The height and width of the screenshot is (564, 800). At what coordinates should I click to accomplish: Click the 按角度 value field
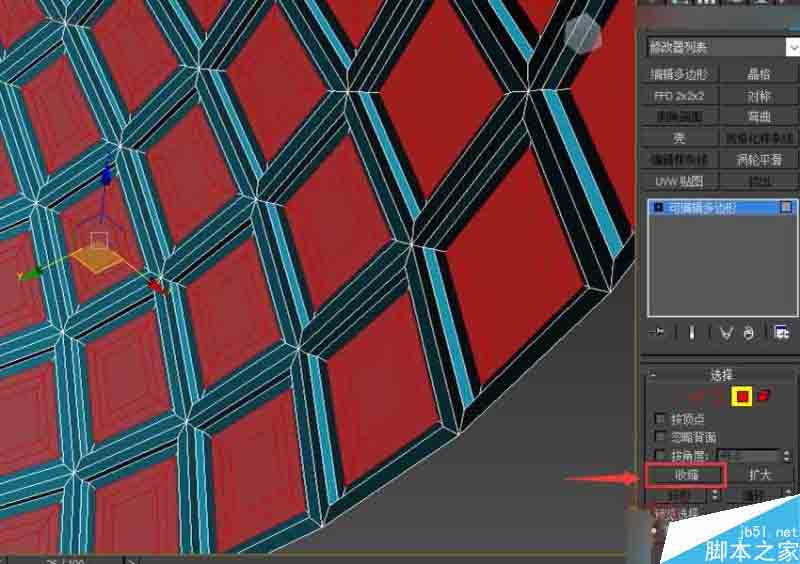[749, 455]
